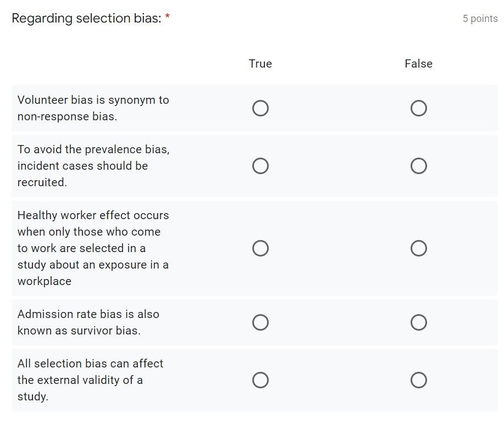Click the red required asterisk
Image resolution: width=504 pixels, height=435 pixels.
[x=167, y=16]
